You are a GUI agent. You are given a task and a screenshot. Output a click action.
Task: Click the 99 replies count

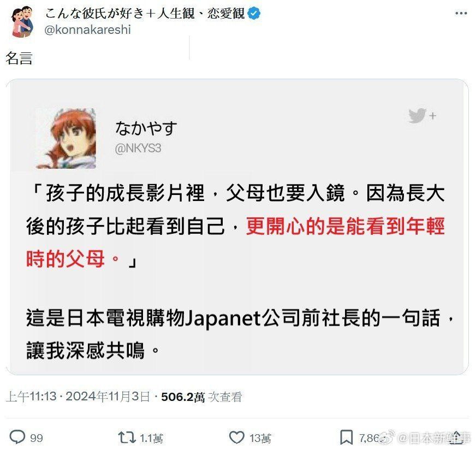(x=37, y=438)
